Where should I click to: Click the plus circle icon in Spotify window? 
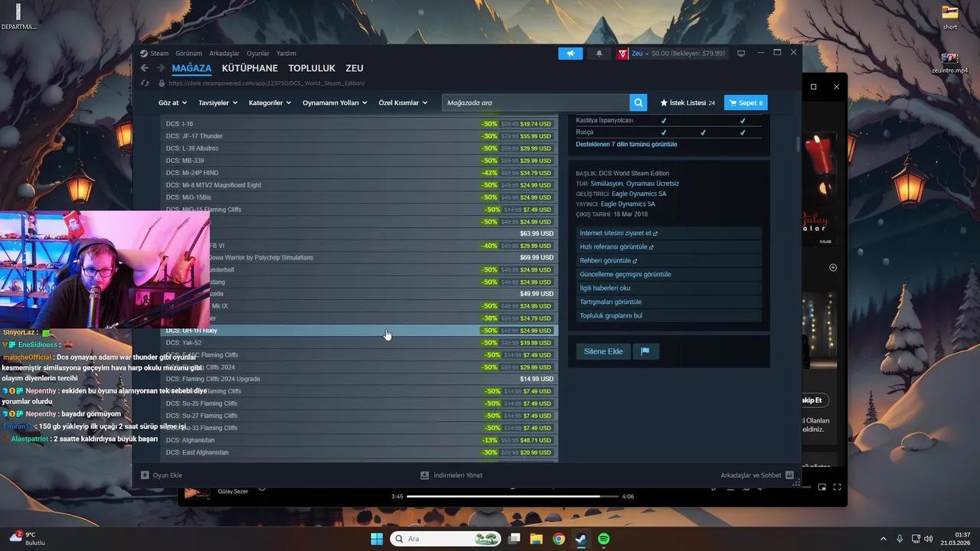(x=833, y=267)
